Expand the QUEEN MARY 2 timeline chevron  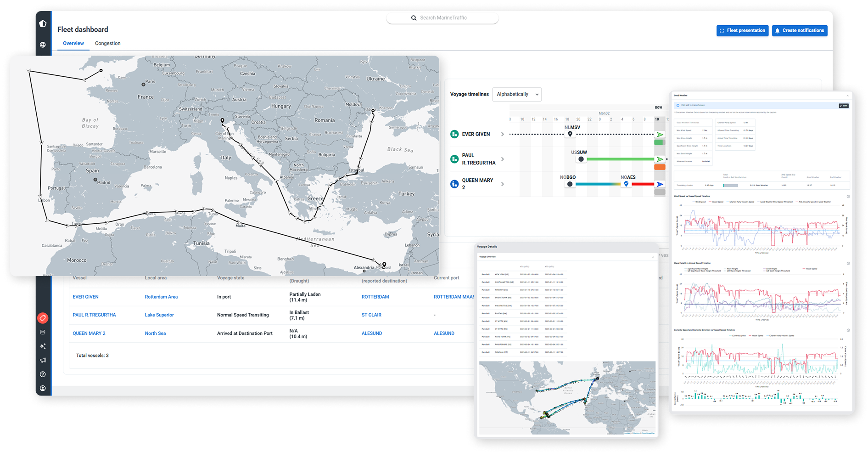coord(503,184)
